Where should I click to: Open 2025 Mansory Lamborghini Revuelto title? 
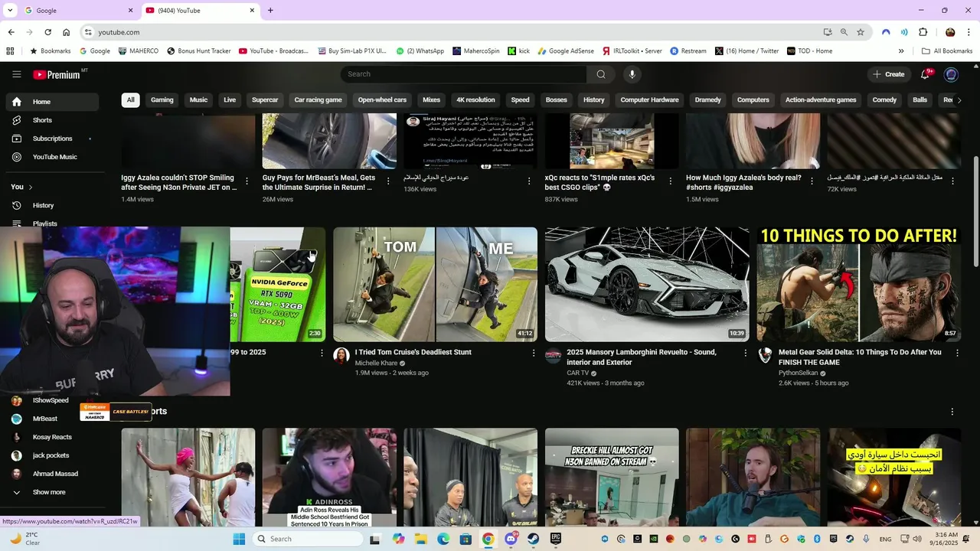coord(642,357)
